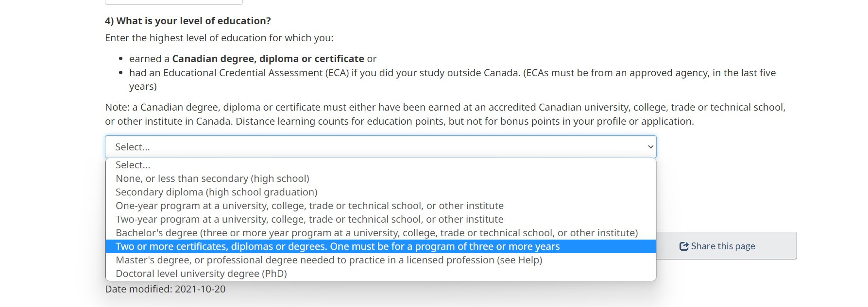Choose Master's degree or professional degree option

[x=329, y=260]
